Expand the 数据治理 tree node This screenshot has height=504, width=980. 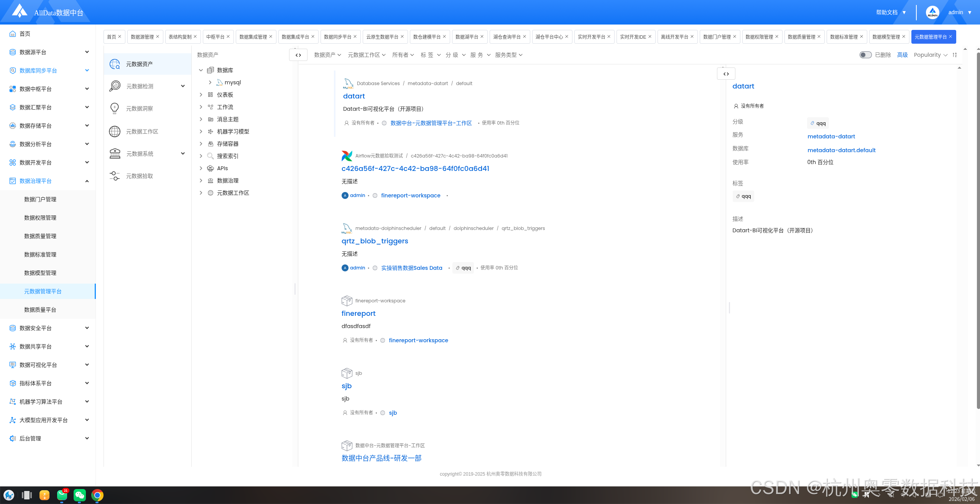point(201,181)
